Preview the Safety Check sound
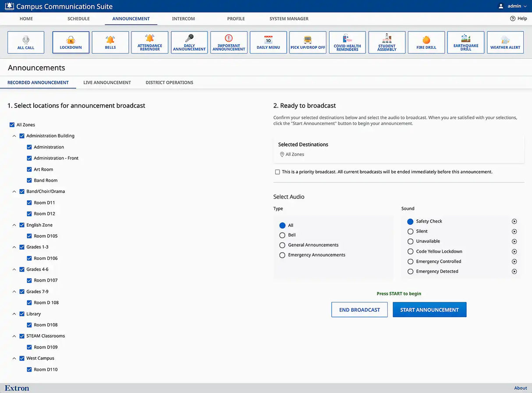Screen dimensions: 532x393 pyautogui.click(x=514, y=222)
